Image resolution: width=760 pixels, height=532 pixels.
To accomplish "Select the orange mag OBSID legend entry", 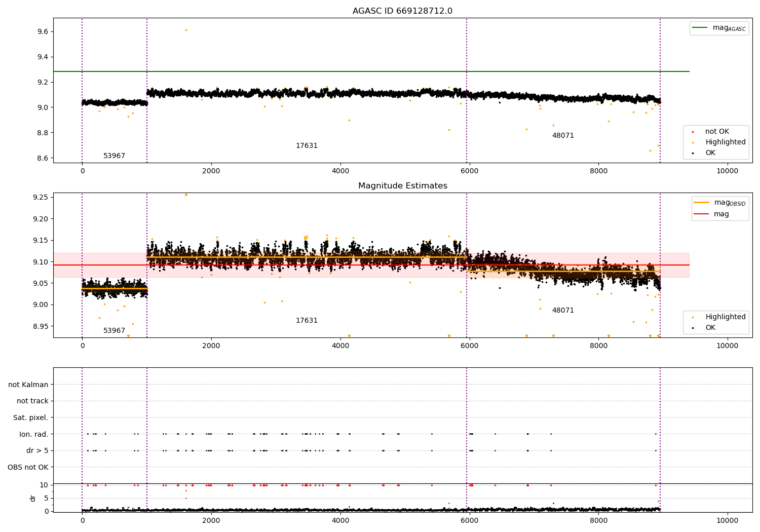I will point(720,203).
